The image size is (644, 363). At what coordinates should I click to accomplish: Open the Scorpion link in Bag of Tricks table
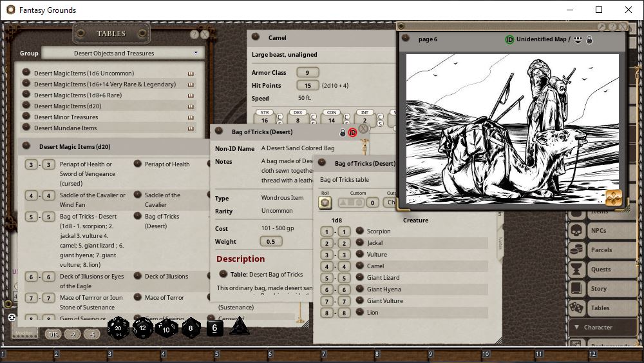pos(360,231)
